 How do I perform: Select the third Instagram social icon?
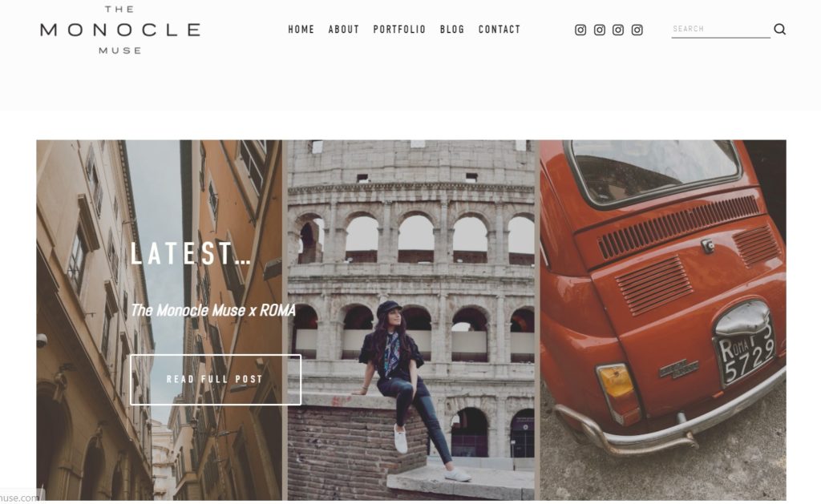pos(618,30)
